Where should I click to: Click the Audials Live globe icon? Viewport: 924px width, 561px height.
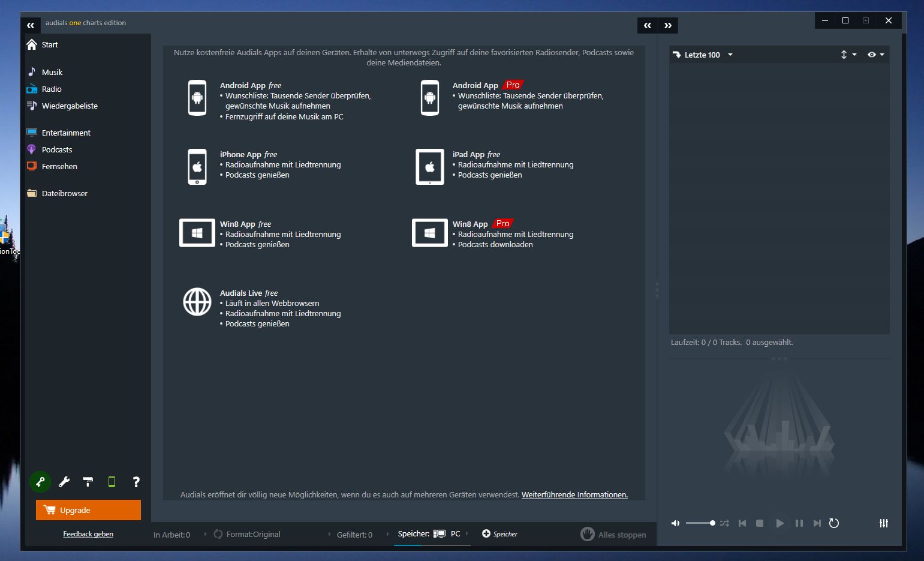click(x=197, y=302)
